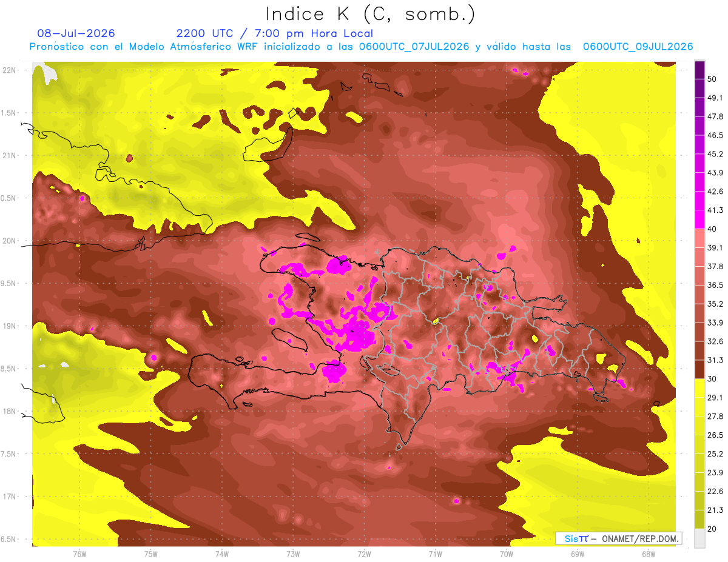Click the "70W" longitude label
This screenshot has width=728, height=562.
506,554
